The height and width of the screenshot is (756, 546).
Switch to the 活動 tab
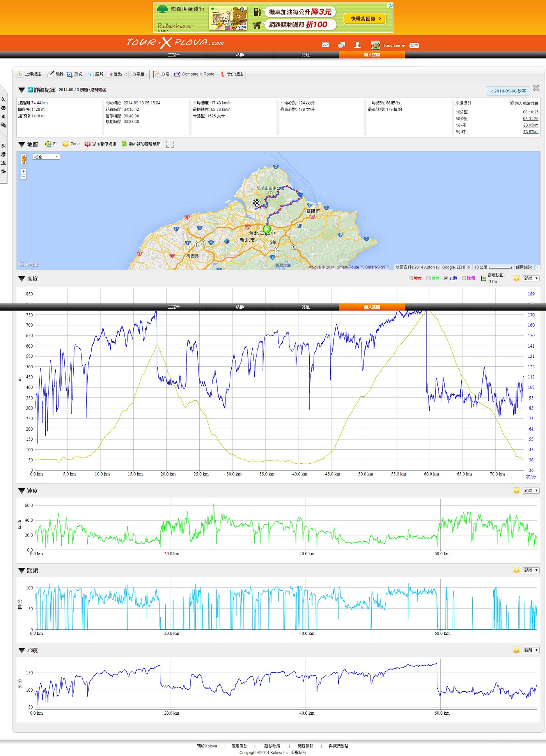point(240,55)
